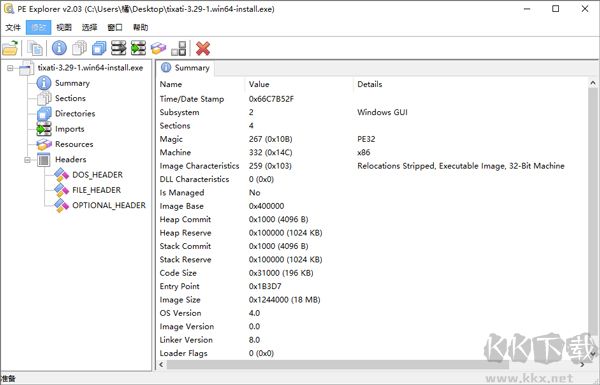Click the FILE_HEADER icon in tree
Viewport: 600px width, 385px height.
[x=61, y=190]
